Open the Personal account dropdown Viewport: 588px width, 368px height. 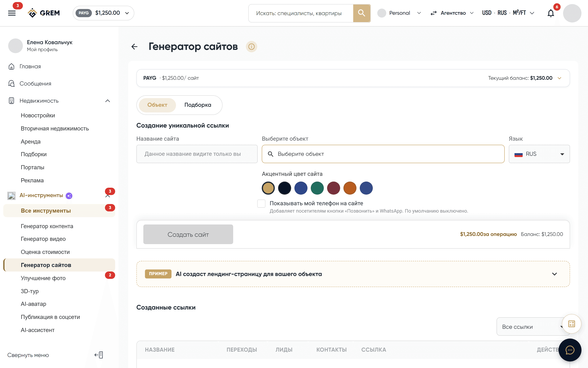(399, 13)
